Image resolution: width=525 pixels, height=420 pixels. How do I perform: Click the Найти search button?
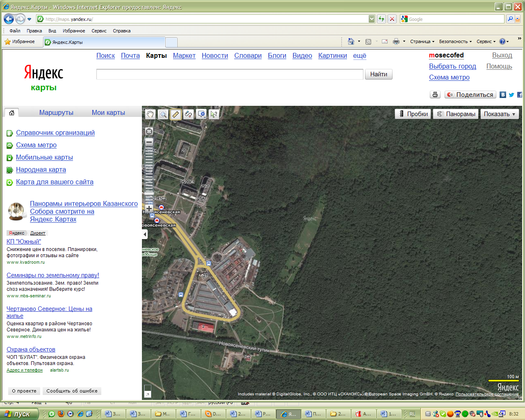pyautogui.click(x=379, y=74)
